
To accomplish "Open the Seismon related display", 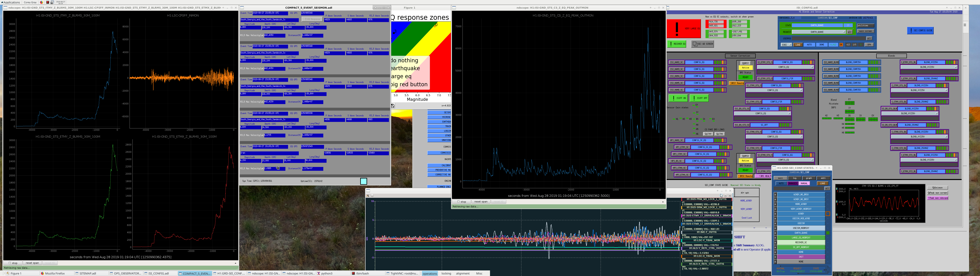I will tap(937, 188).
